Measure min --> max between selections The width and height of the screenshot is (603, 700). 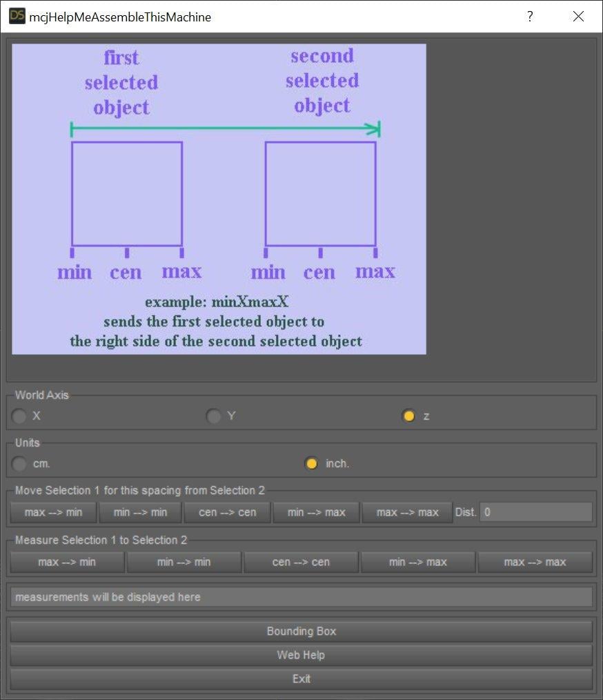tap(418, 562)
